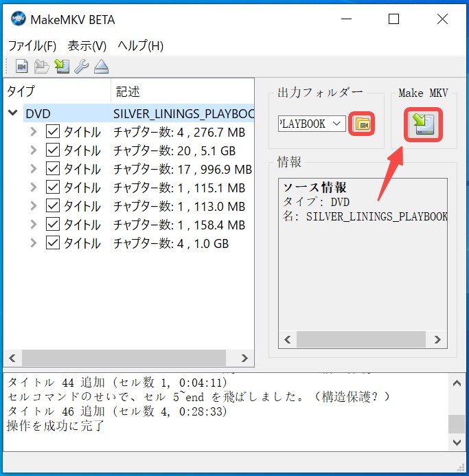Collapse the DVD tree node
This screenshot has height=476, width=469.
13,113
